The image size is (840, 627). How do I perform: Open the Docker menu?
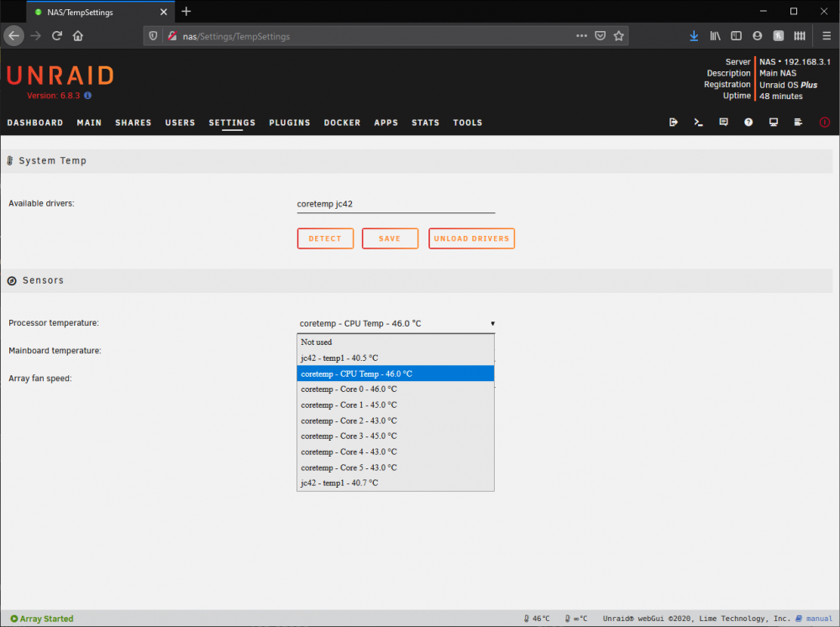coord(342,123)
